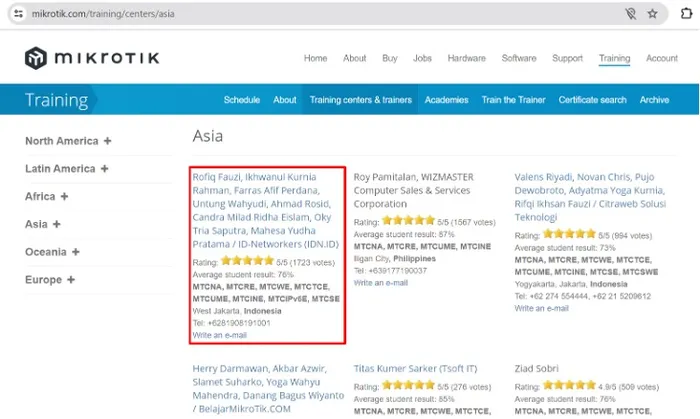Open the Support menu item

pos(567,58)
